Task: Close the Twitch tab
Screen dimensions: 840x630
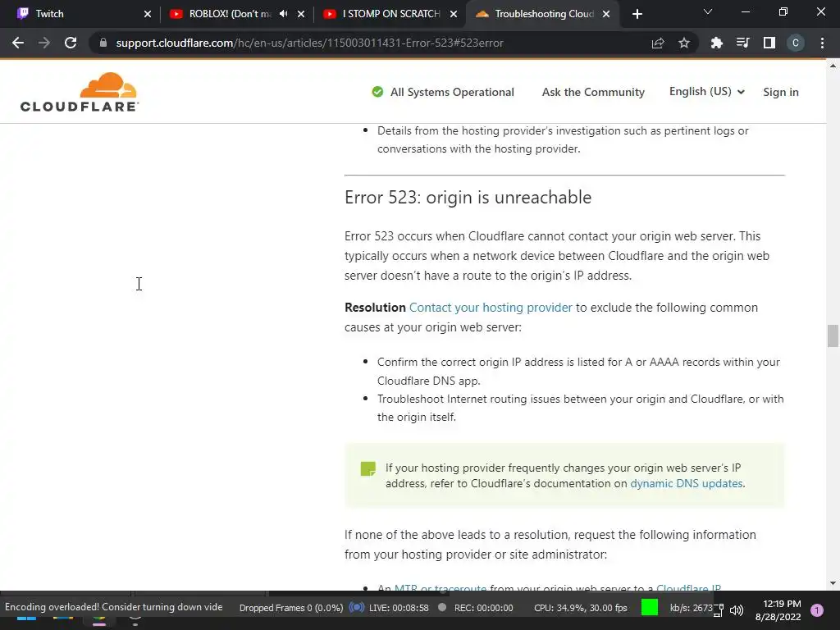Action: pyautogui.click(x=148, y=14)
